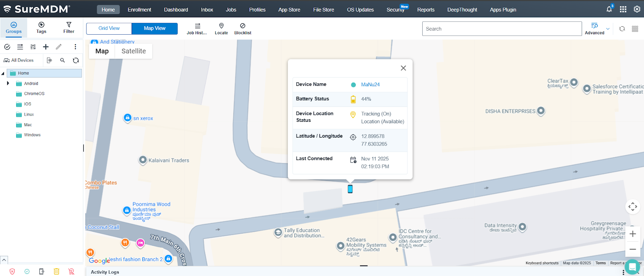Open the Enrollment menu

[x=139, y=10]
